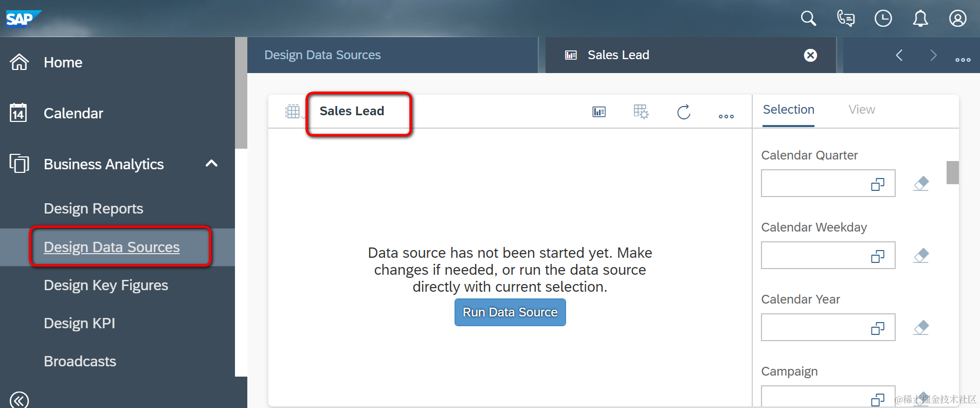Open the chat support icon

pos(846,19)
